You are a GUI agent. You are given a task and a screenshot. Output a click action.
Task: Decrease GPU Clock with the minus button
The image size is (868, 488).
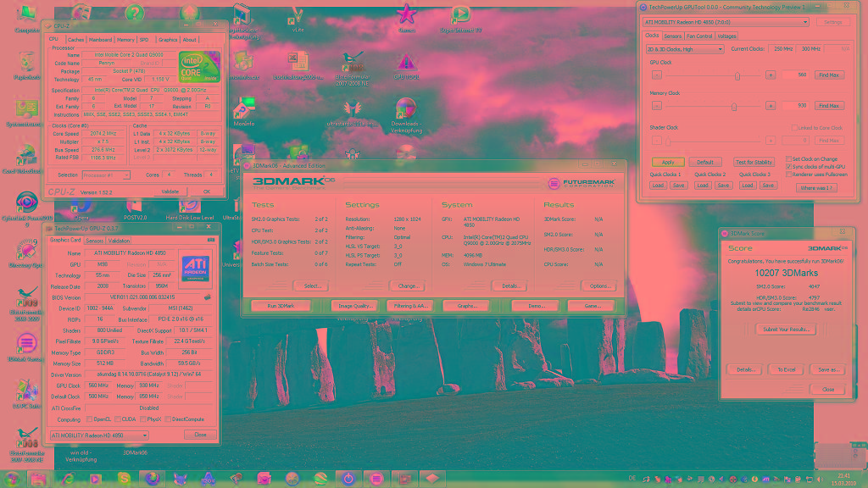[x=657, y=75]
